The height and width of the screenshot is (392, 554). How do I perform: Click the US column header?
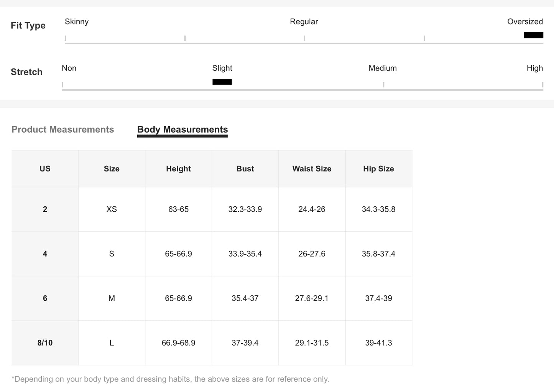(45, 169)
